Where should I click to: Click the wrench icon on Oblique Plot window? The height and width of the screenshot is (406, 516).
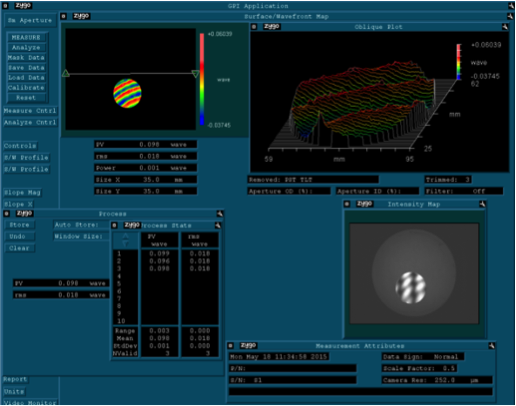tap(505, 27)
